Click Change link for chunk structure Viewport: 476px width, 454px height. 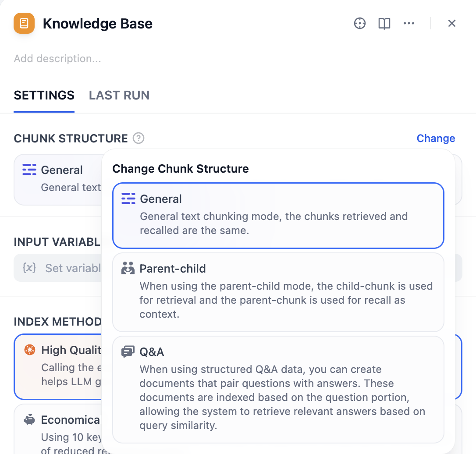(436, 138)
